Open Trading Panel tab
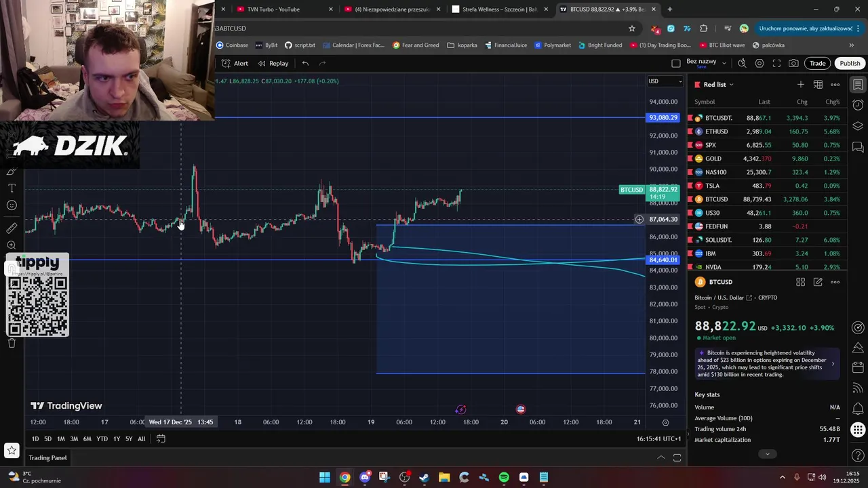The image size is (868, 488). (x=47, y=457)
